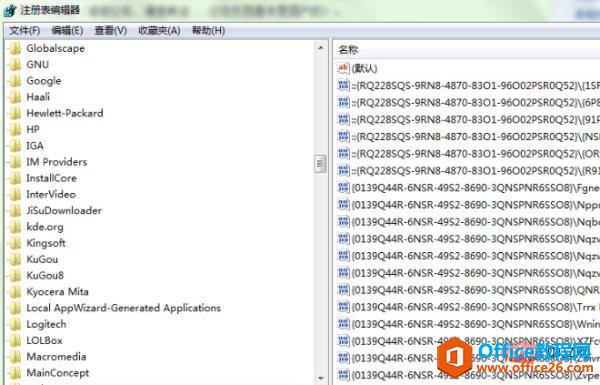Image resolution: width=600 pixels, height=385 pixels.
Task: Click binary icon of the row ending \{6P8
Action: (343, 102)
